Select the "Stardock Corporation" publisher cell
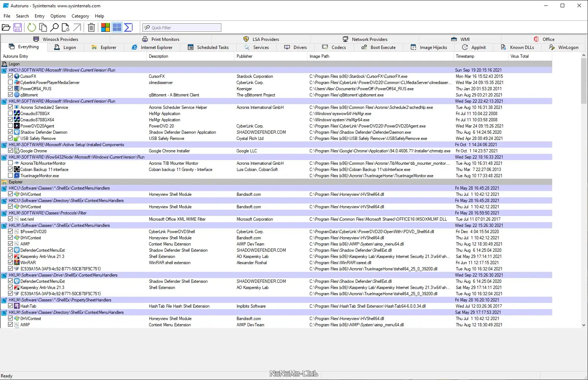Viewport: 588px width, 380px height. (x=255, y=76)
